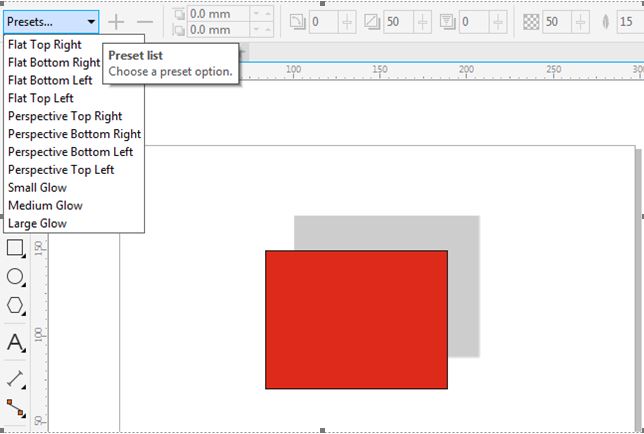Click the shadow stretch icon
The height and width of the screenshot is (434, 644).
coord(372,22)
